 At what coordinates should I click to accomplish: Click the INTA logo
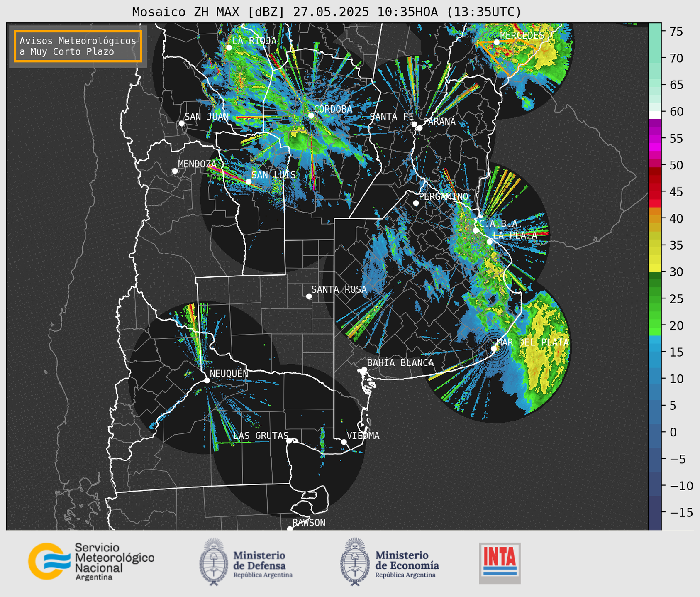pos(500,563)
